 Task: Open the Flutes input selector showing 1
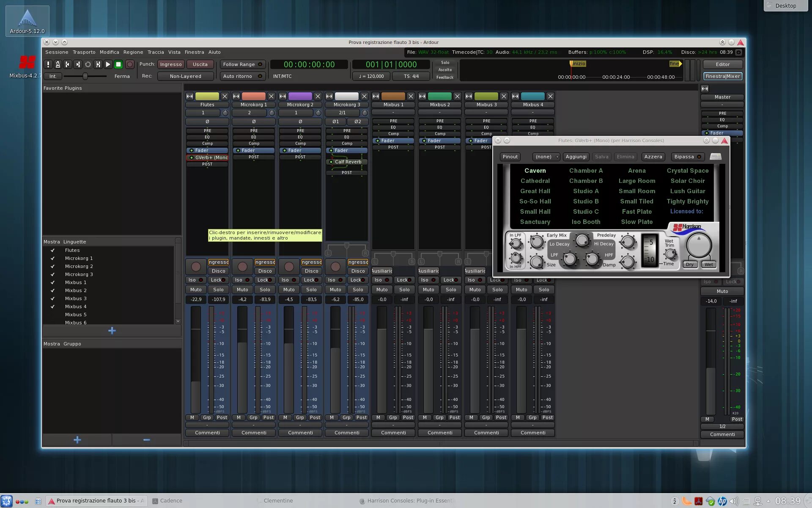click(x=203, y=113)
